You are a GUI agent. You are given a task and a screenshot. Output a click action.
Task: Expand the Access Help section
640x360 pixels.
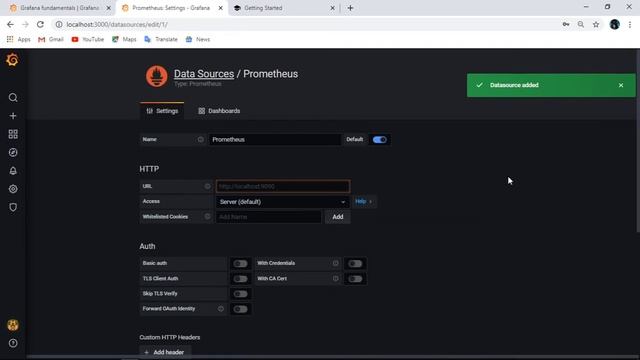(x=363, y=201)
